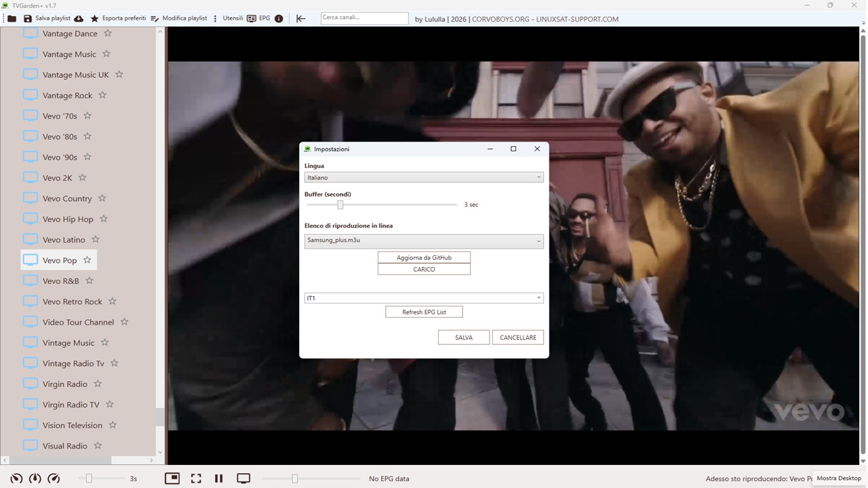
Task: Favorite the Vevo Pop channel star
Action: click(87, 260)
